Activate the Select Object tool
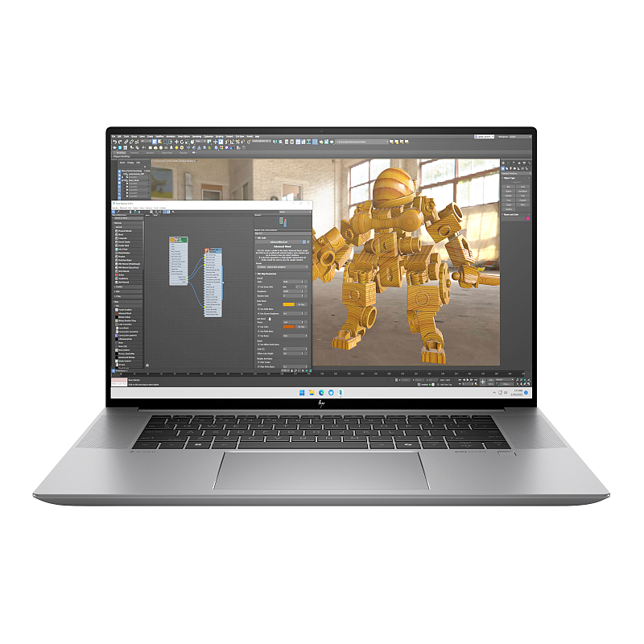The width and height of the screenshot is (644, 644). tap(155, 142)
